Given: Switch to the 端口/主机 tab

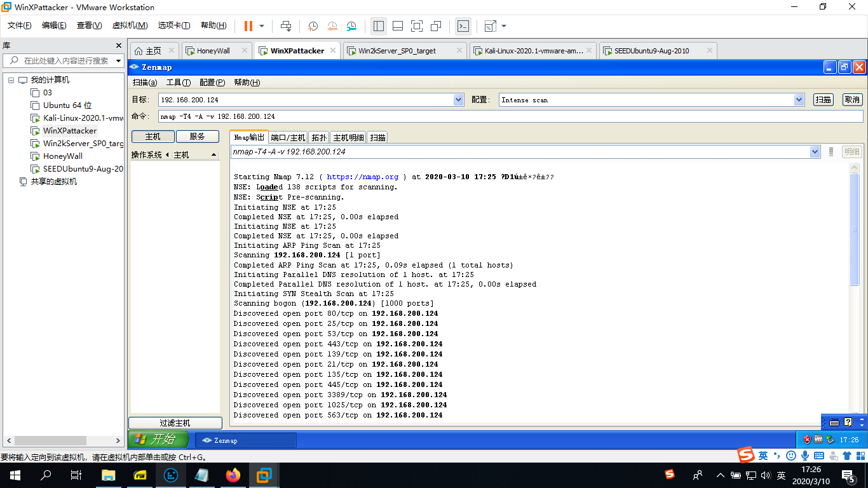Looking at the screenshot, I should tap(288, 137).
